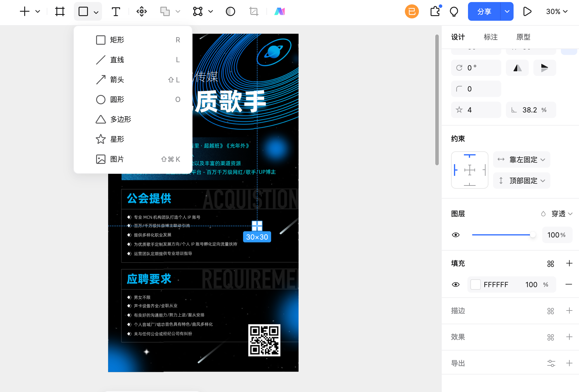Choose 箭头 from the shape menu
Viewport: 579px width, 392px height.
point(133,79)
